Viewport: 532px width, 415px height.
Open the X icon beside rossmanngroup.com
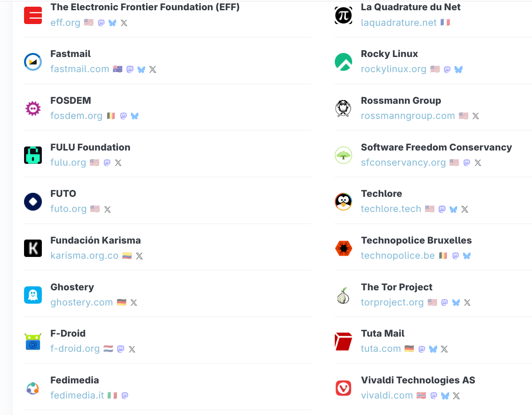475,116
